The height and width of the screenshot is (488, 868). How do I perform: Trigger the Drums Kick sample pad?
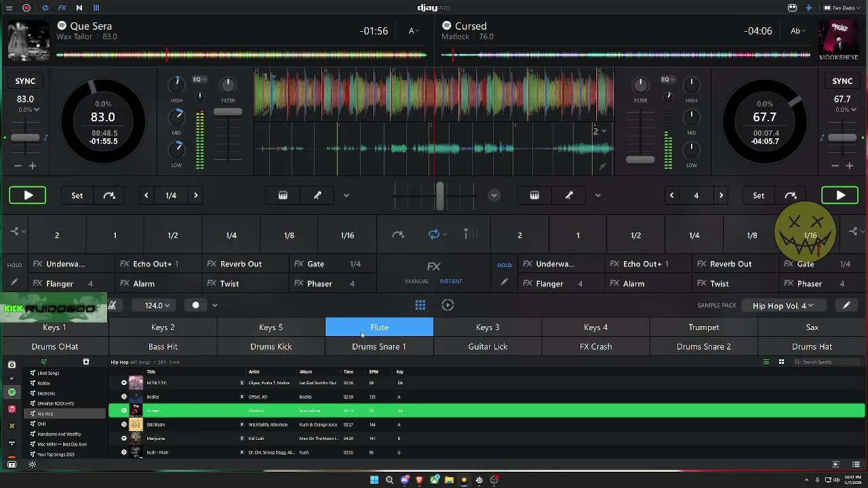(x=271, y=346)
